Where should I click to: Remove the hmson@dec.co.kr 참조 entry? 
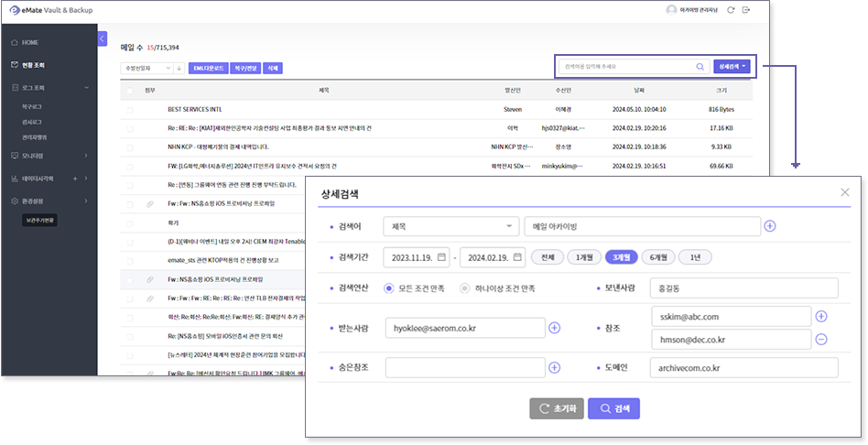pos(821,340)
